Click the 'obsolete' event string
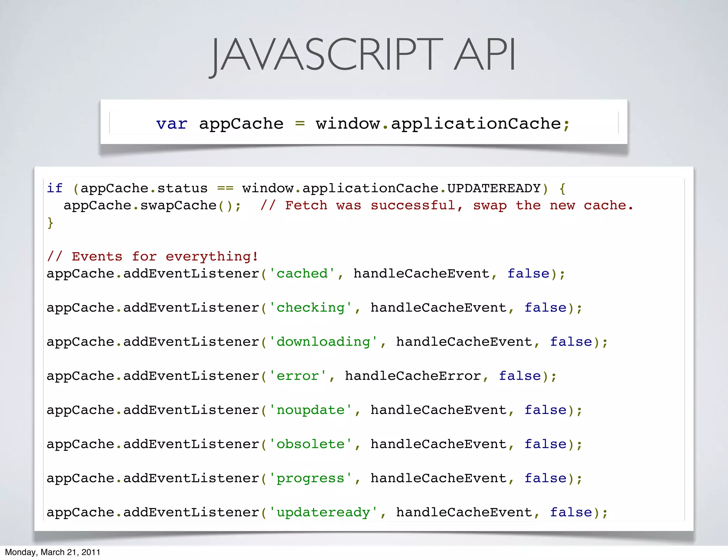This screenshot has width=728, height=560. coord(310,444)
